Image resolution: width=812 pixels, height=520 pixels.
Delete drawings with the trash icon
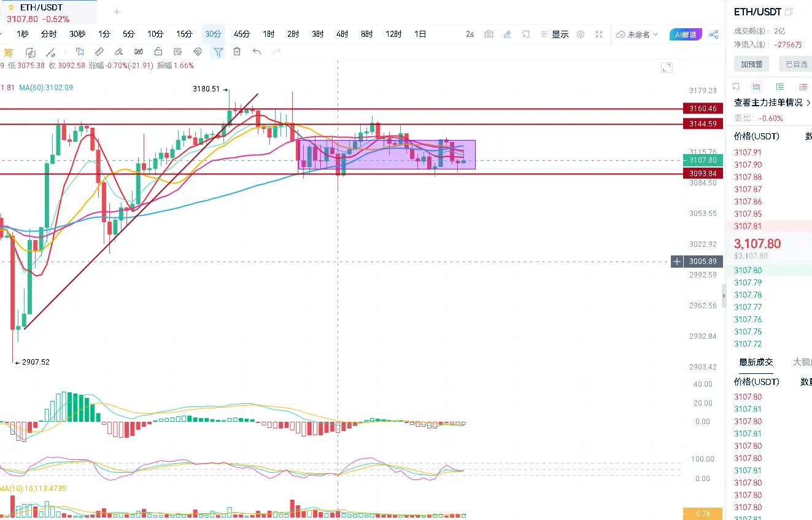click(237, 52)
